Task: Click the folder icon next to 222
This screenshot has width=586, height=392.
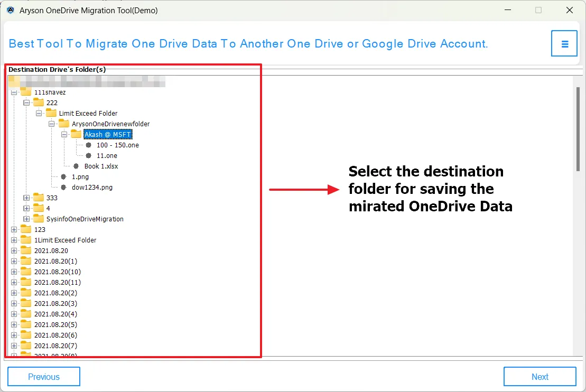Action: 39,102
